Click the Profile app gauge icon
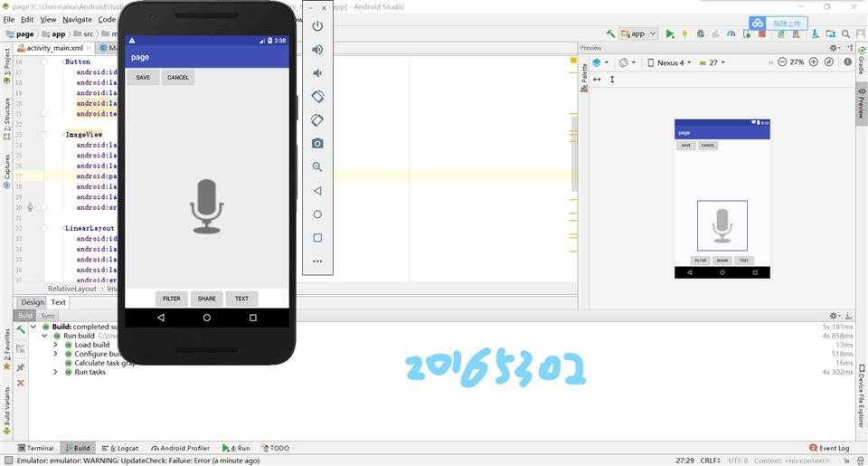868x466 pixels. (731, 33)
